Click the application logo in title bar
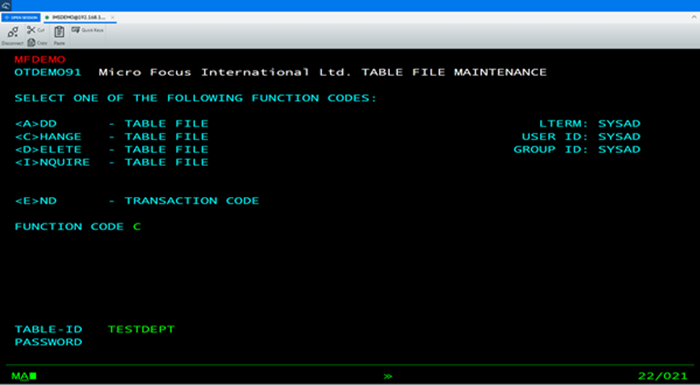The height and width of the screenshot is (385, 700). pos(6,5)
